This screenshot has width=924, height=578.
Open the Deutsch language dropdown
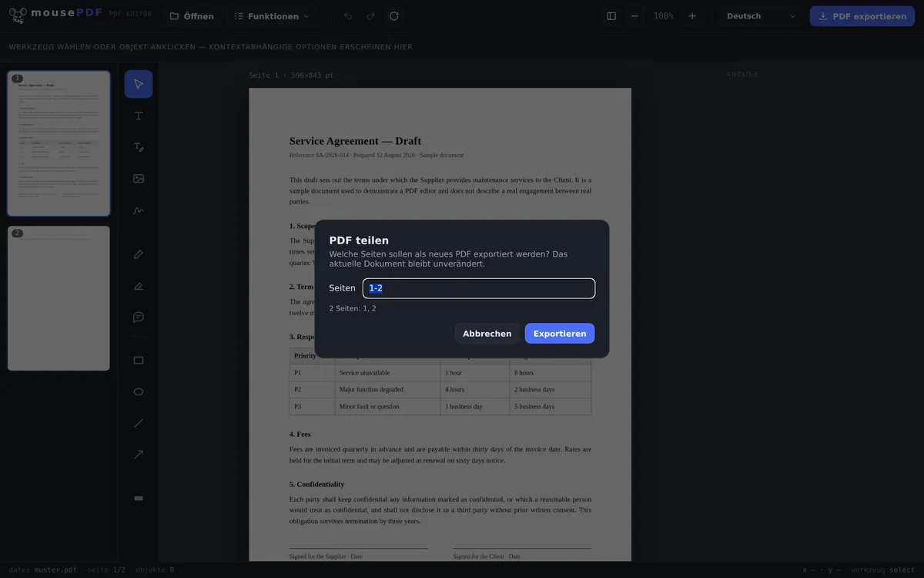coord(762,16)
